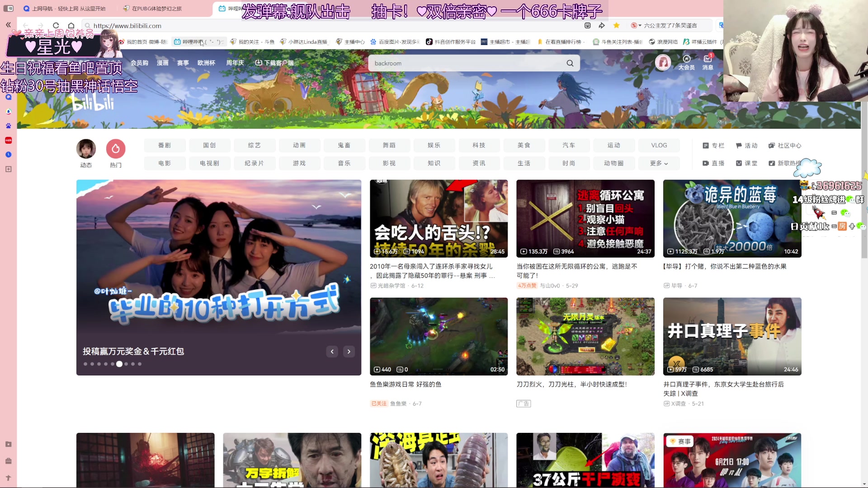This screenshot has height=488, width=868.
Task: Open 周年庆 header link
Action: point(235,63)
